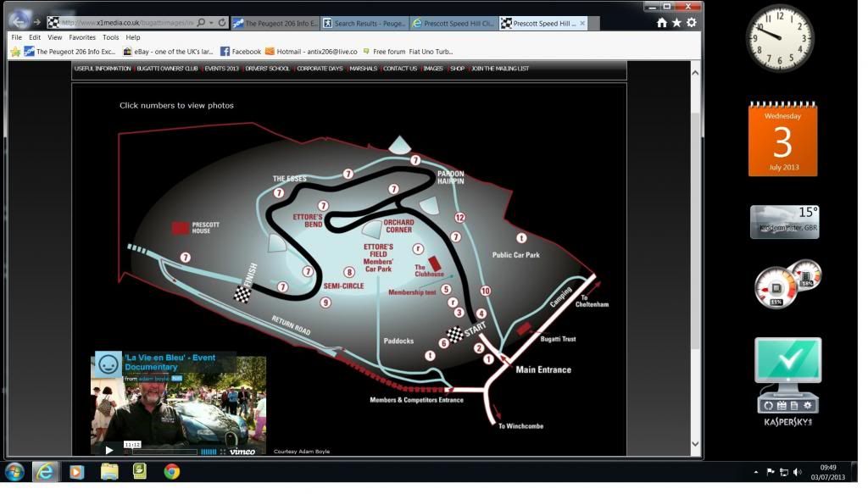This screenshot has height=494, width=868.
Task: Click the Vimeo logo on the video player
Action: [x=242, y=452]
